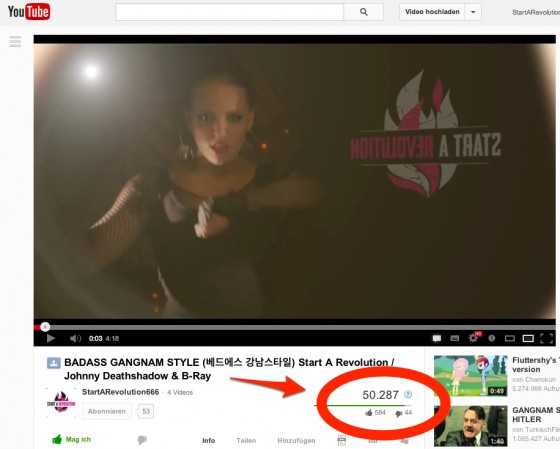Open the Fluttershy's version title link
This screenshot has width=560, height=449.
pyautogui.click(x=536, y=365)
